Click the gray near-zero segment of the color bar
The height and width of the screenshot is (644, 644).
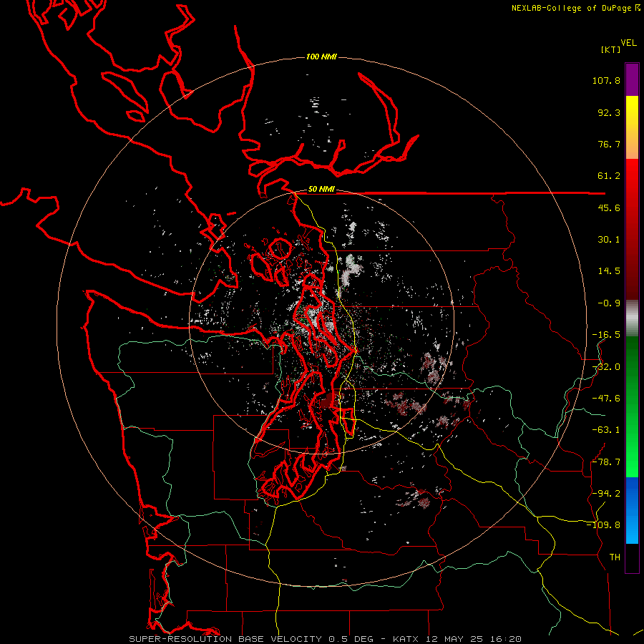pos(632,318)
